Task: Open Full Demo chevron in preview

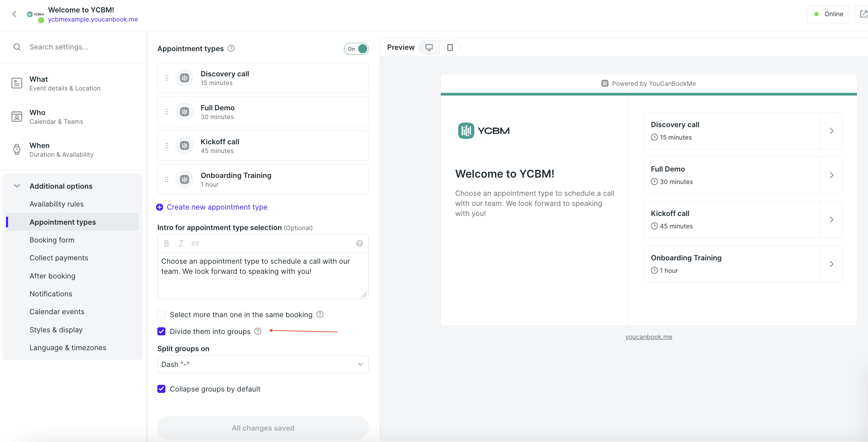Action: click(x=831, y=175)
